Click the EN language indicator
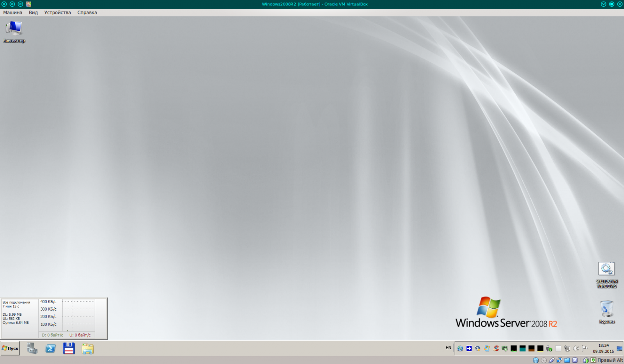 448,348
